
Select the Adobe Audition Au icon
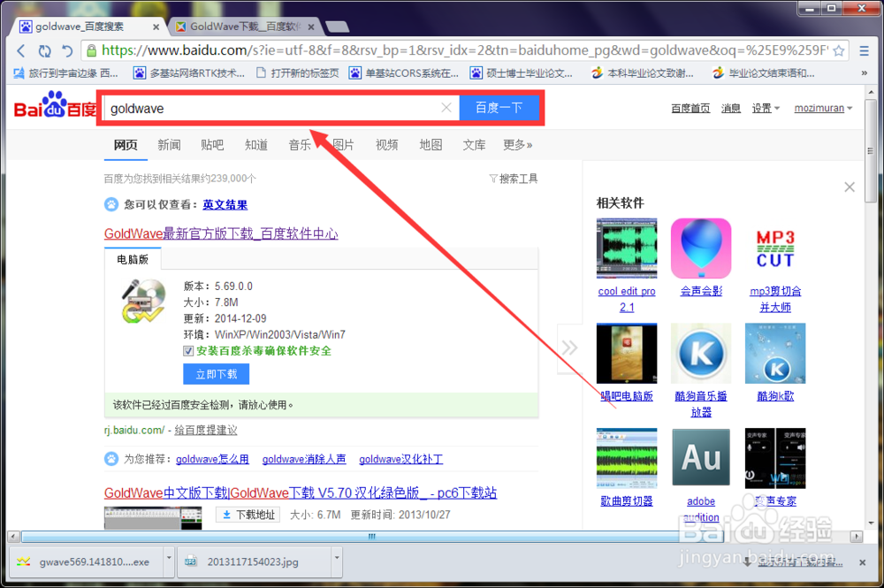coord(701,459)
